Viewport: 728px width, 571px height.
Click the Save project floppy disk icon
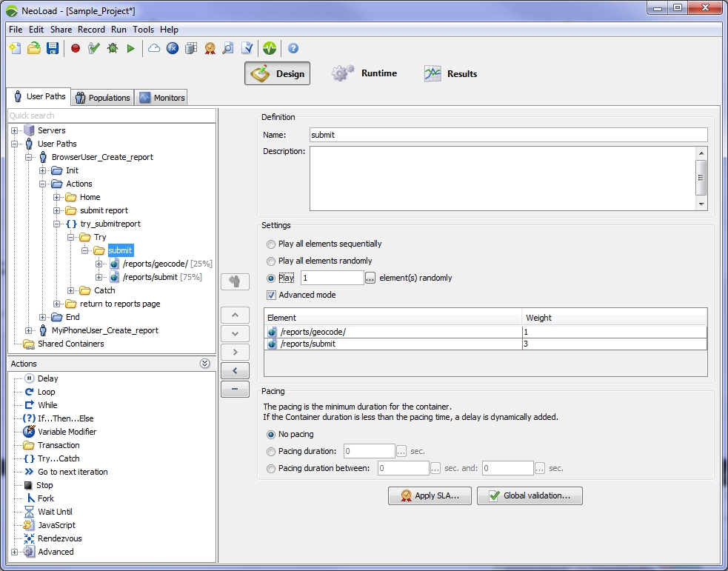point(53,48)
